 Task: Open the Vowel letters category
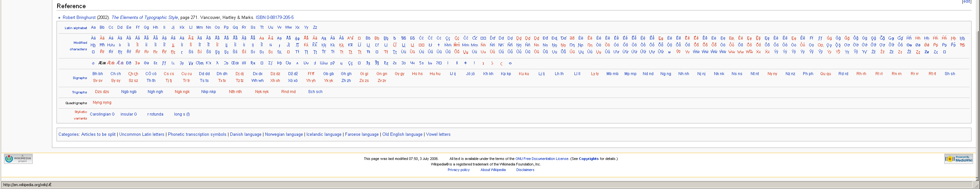(x=438, y=134)
